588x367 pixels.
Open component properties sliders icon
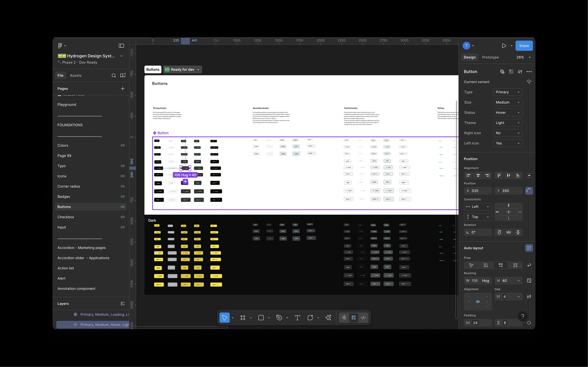point(520,72)
